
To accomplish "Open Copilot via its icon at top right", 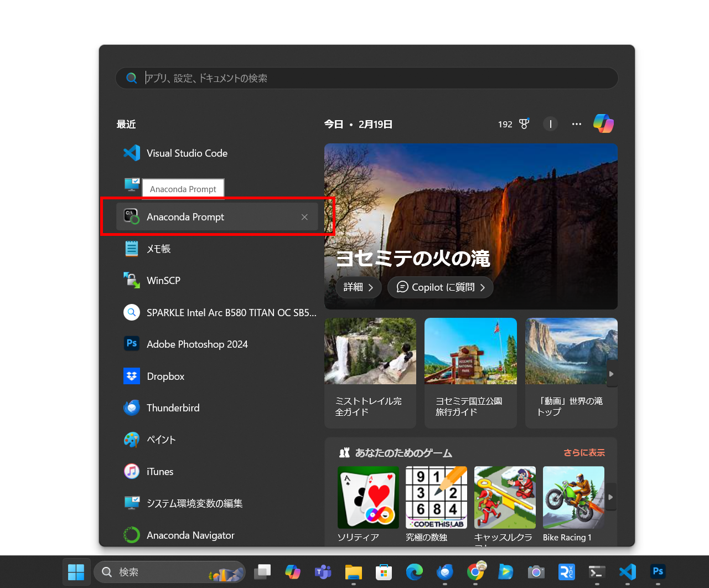I will tap(603, 123).
